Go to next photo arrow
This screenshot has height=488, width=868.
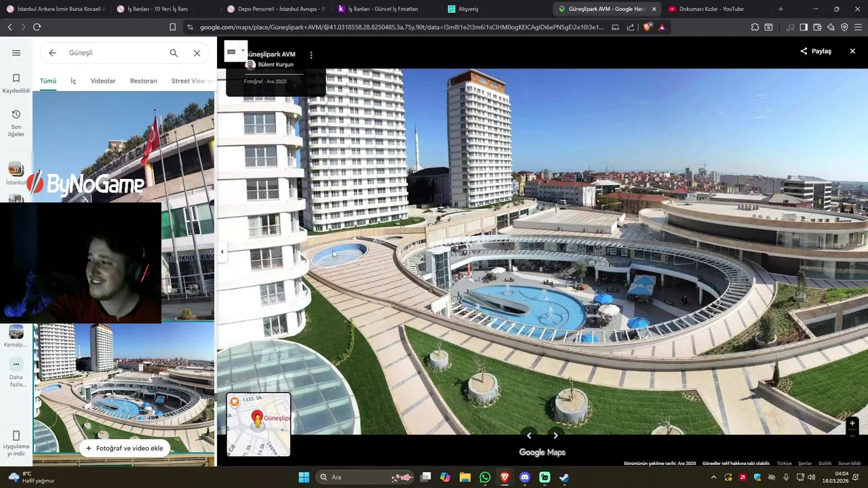click(x=555, y=436)
